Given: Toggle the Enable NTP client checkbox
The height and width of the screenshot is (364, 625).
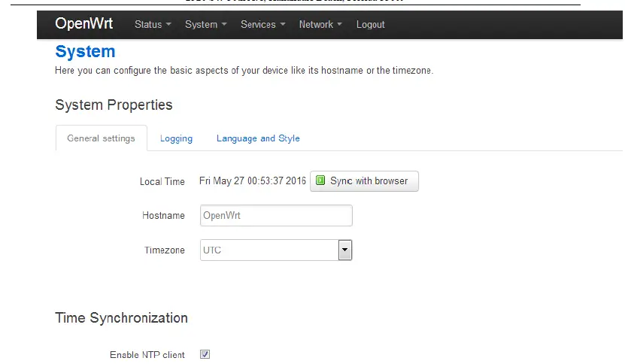Looking at the screenshot, I should pyautogui.click(x=205, y=354).
